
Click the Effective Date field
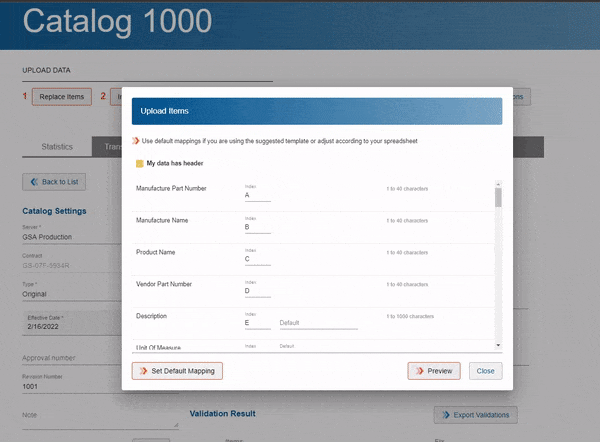pos(72,323)
